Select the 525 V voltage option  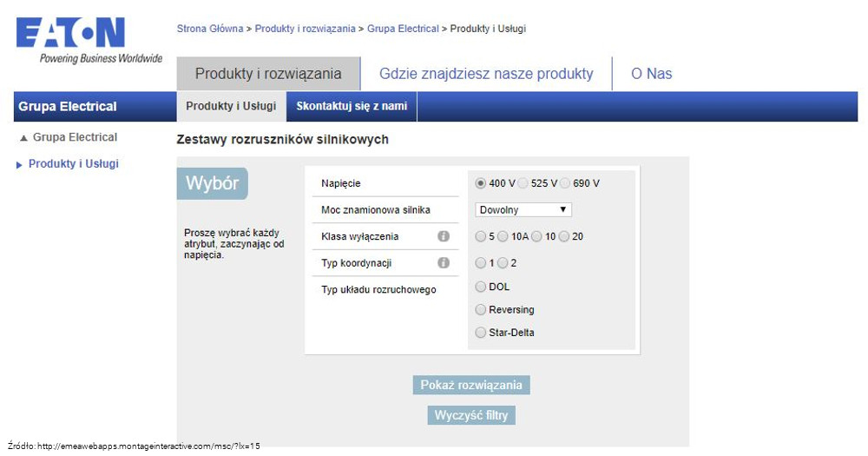click(523, 183)
